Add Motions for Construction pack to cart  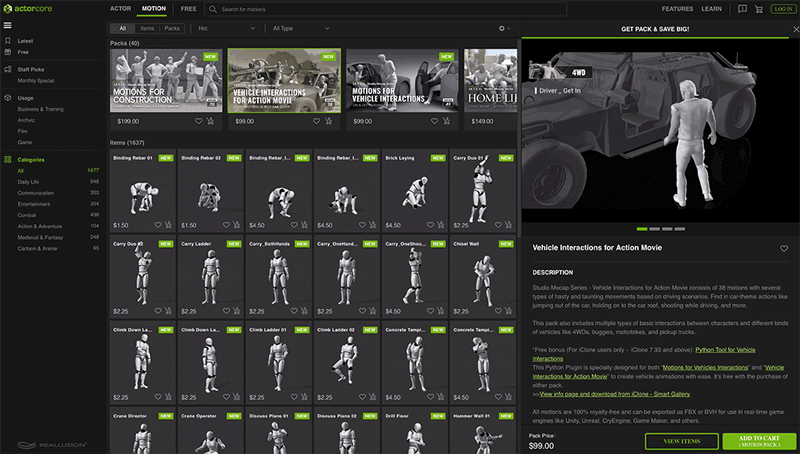click(210, 121)
